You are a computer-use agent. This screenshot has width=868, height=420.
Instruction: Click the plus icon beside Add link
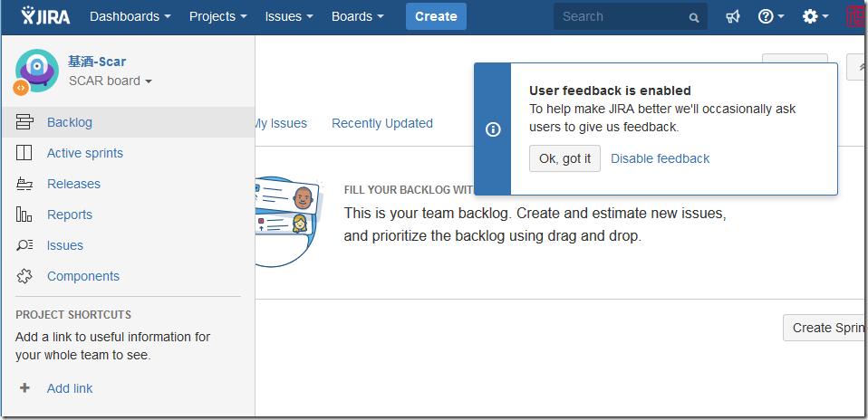click(x=24, y=388)
